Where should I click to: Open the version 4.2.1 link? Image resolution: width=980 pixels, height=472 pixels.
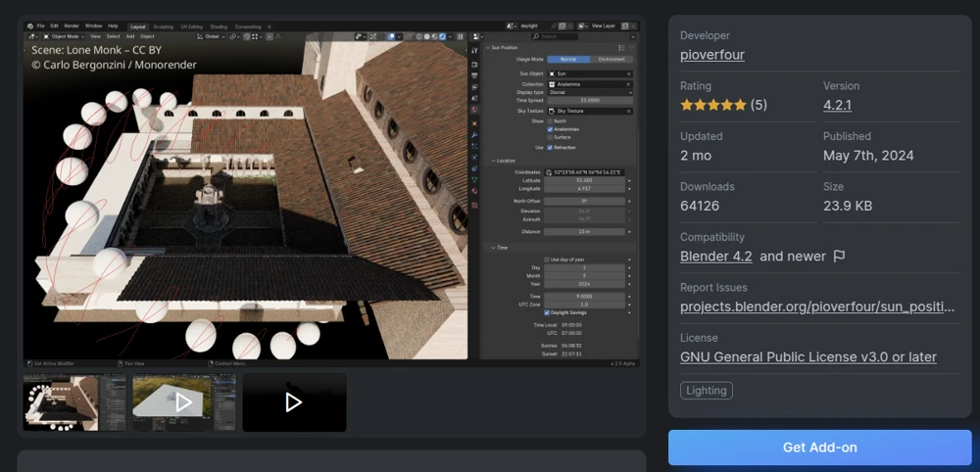(x=837, y=105)
